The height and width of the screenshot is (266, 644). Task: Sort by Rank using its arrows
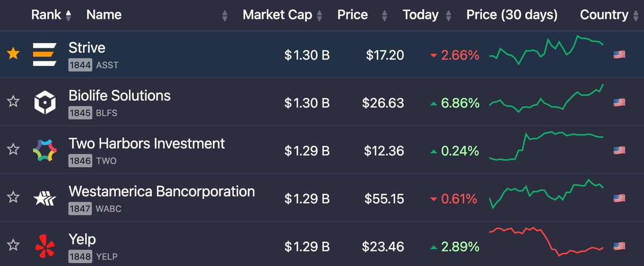pos(68,16)
